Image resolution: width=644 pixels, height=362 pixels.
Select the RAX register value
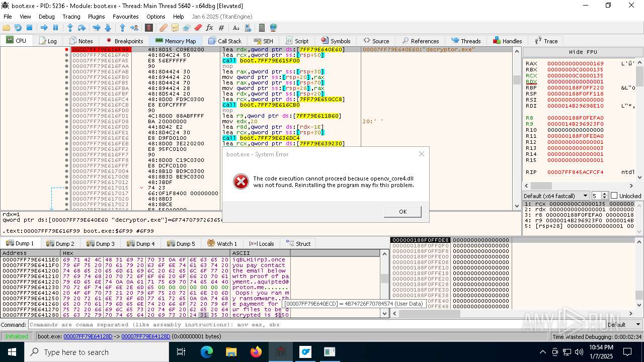click(576, 63)
